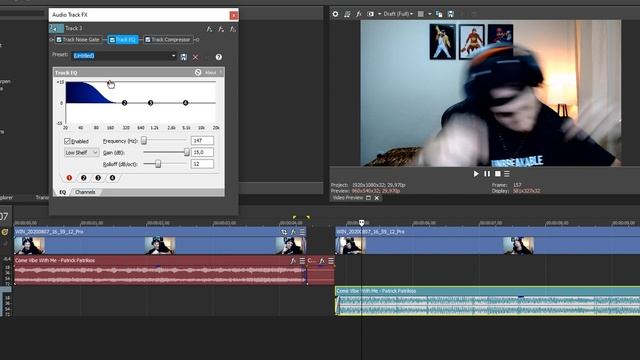Stop the video preview playback

498,174
